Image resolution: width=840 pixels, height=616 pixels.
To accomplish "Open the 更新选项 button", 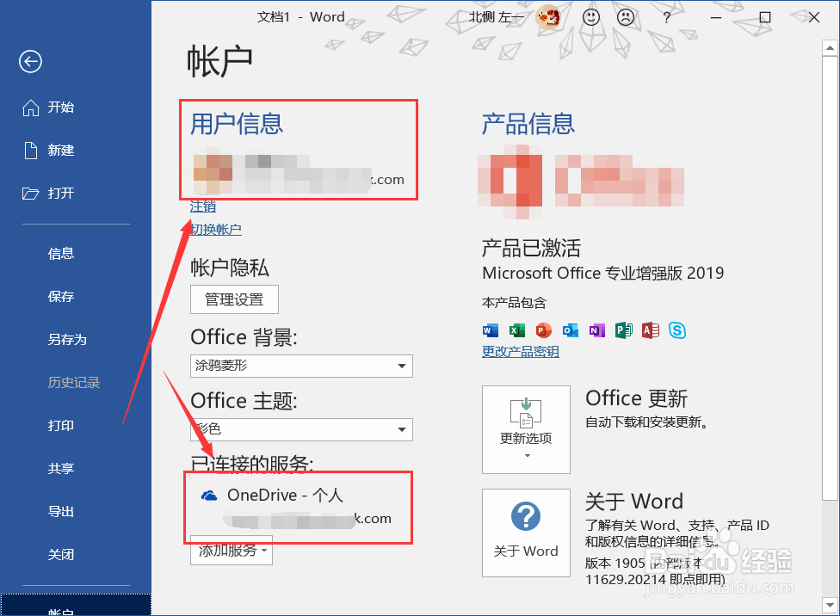I will [x=526, y=429].
